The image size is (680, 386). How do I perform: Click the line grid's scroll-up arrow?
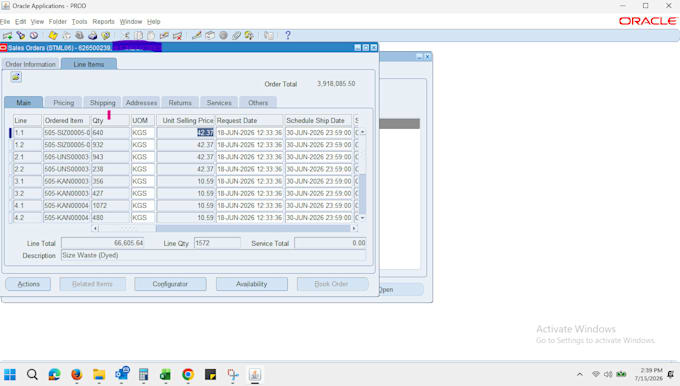coord(363,132)
